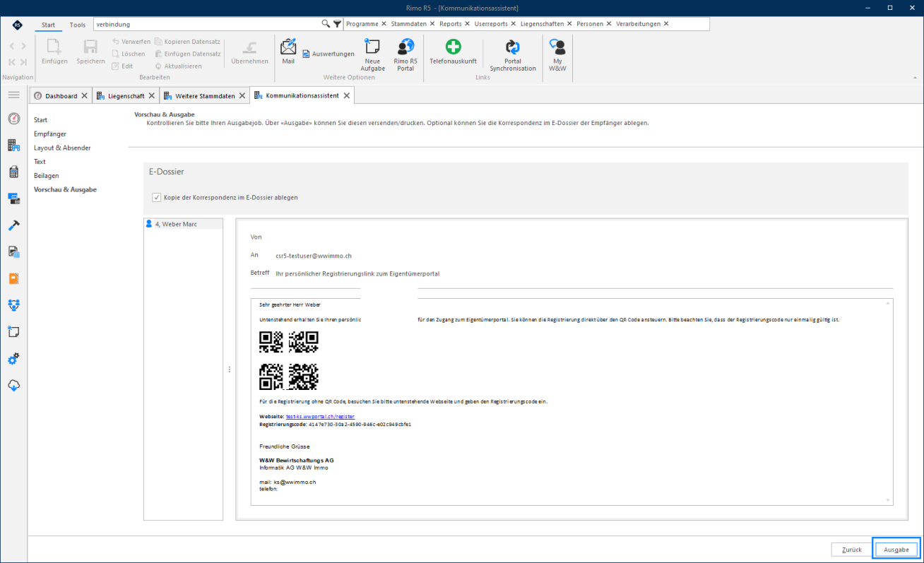The height and width of the screenshot is (563, 924).
Task: Click the search field containing verbindung
Action: point(206,24)
